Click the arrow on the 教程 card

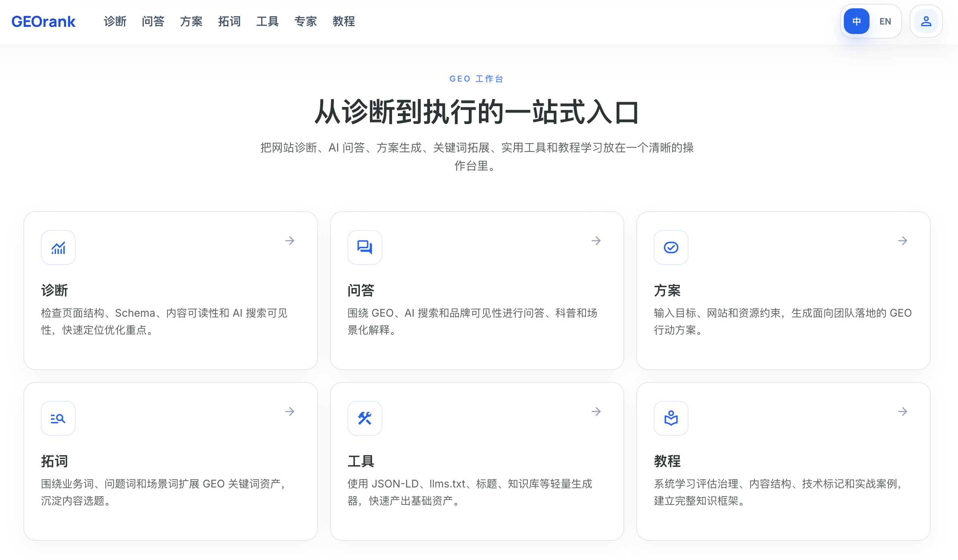902,411
